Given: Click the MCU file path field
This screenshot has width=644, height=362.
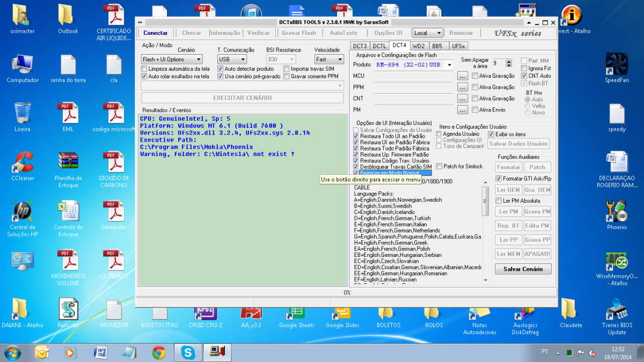Looking at the screenshot, I should pyautogui.click(x=414, y=76).
